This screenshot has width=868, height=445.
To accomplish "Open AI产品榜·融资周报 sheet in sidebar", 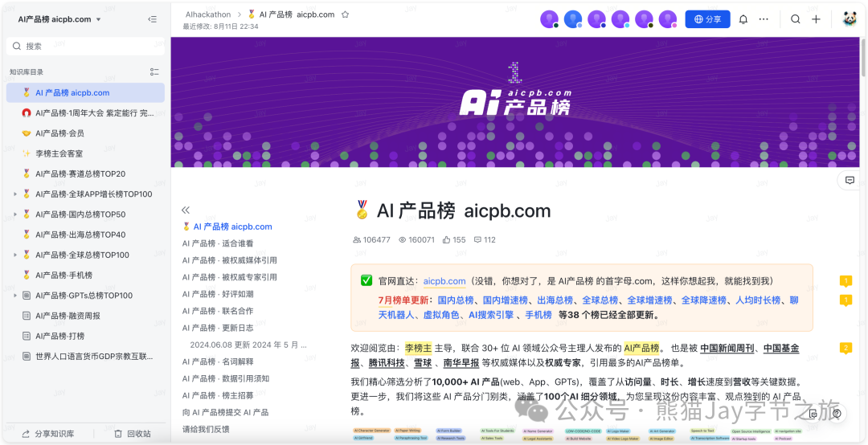I will pyautogui.click(x=85, y=316).
